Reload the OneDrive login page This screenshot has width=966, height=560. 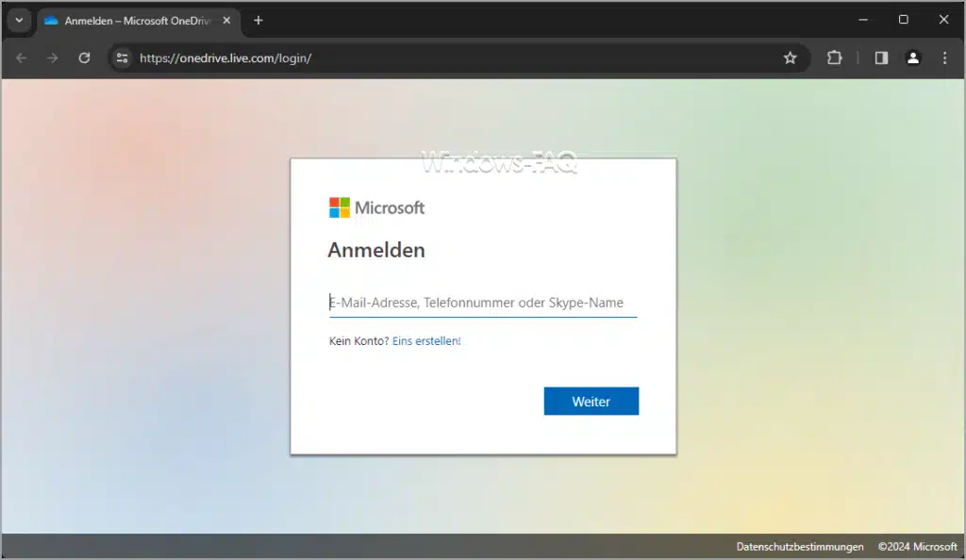tap(84, 58)
